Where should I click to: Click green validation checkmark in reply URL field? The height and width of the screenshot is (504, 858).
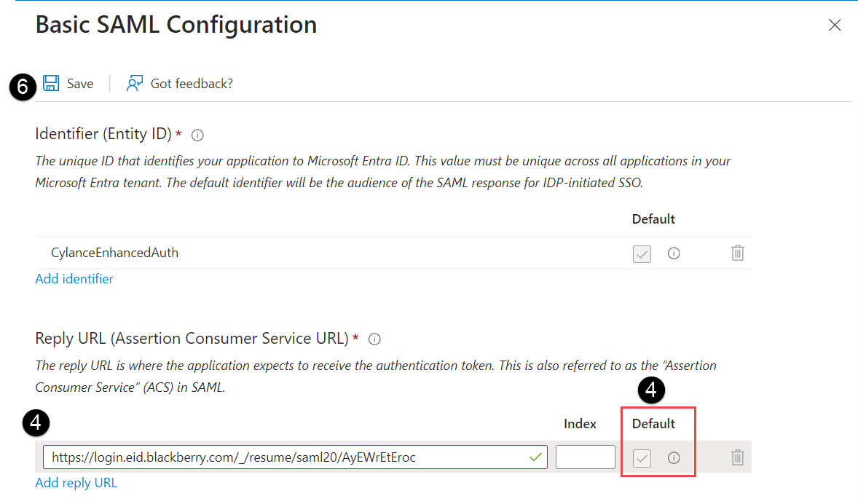coord(536,457)
